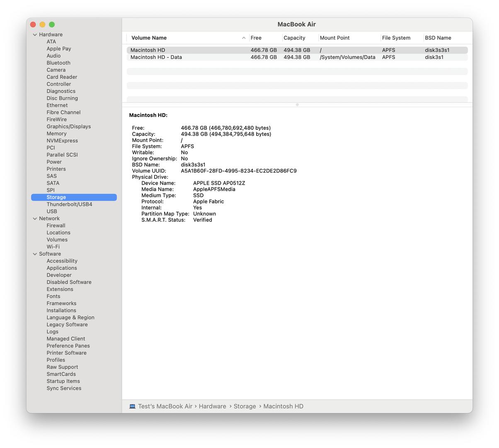Viewport: 499px width, 448px height.
Task: Click Hardware breadcrumb in path bar
Action: click(212, 407)
